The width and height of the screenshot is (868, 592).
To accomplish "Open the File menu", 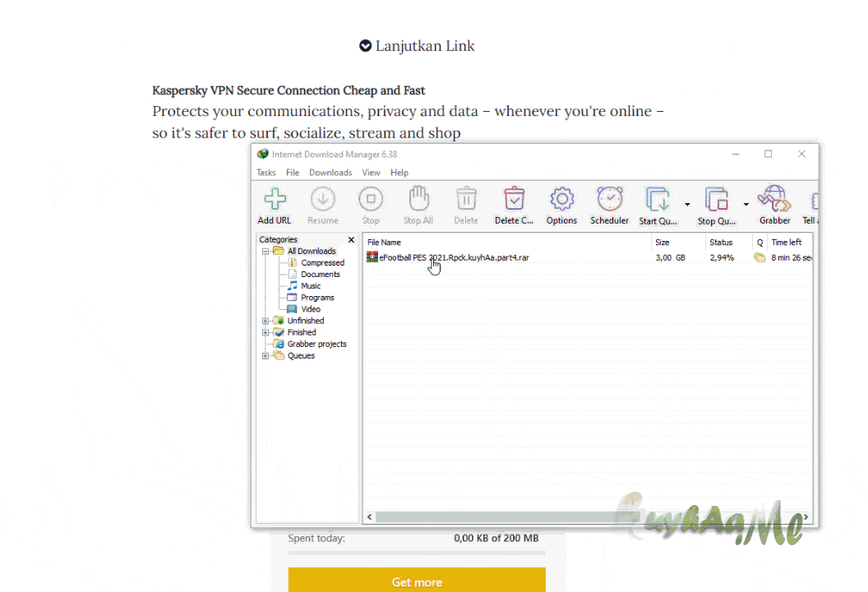I will pos(293,172).
